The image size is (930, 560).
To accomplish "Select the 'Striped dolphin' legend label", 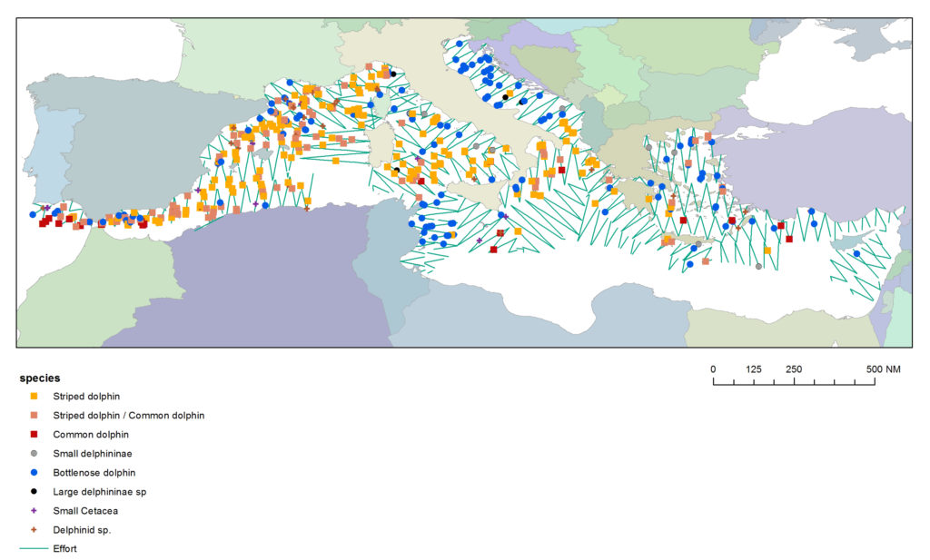I will coord(86,397).
